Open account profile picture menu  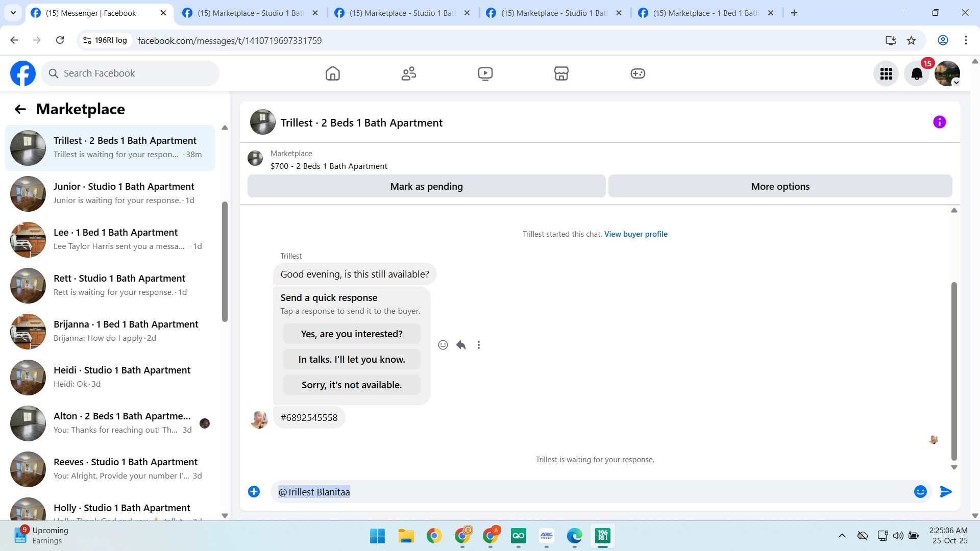(x=947, y=74)
